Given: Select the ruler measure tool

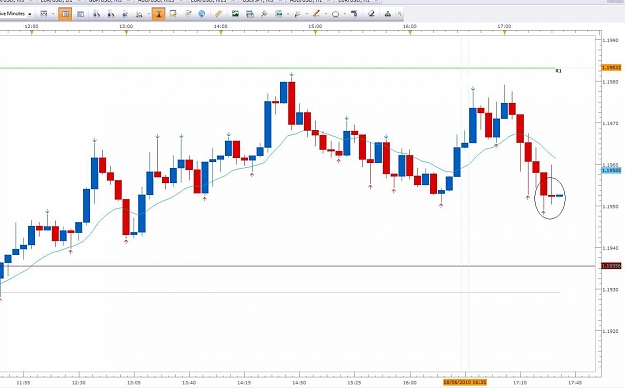Looking at the screenshot, I should pyautogui.click(x=218, y=14).
